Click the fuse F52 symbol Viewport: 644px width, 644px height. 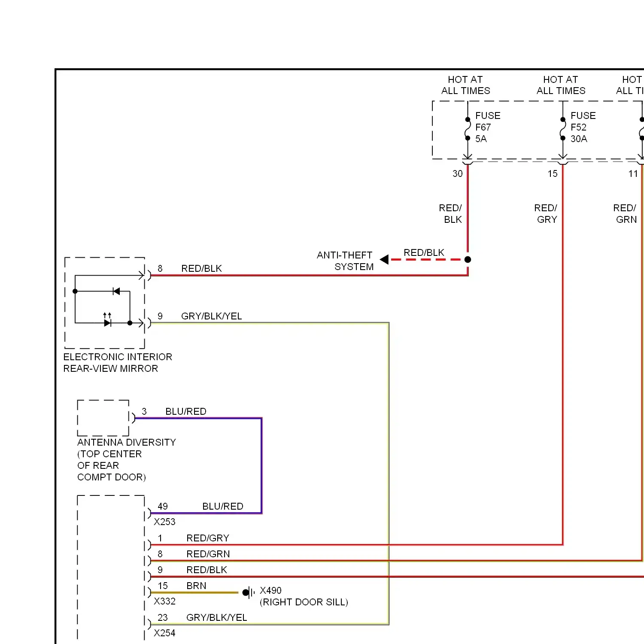(563, 129)
